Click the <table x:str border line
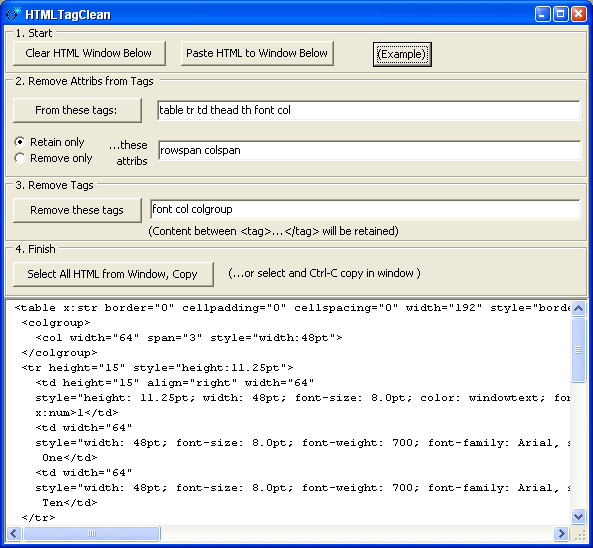Screen dimensions: 593x548 [x=292, y=308]
